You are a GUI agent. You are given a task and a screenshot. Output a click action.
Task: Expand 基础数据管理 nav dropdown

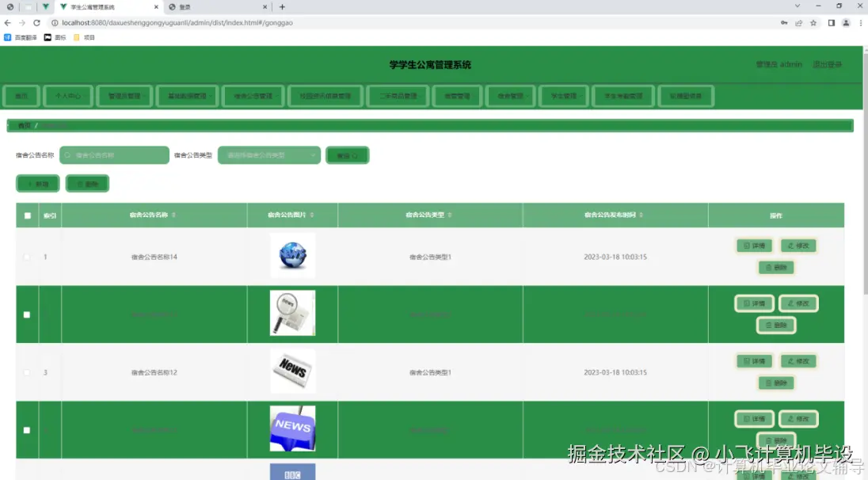(188, 97)
